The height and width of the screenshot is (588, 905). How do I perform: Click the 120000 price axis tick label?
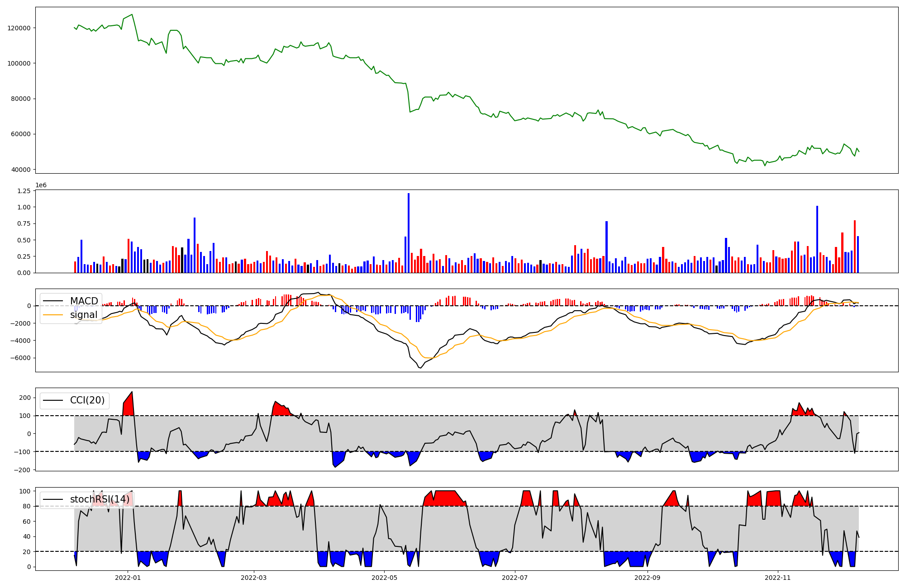19,28
